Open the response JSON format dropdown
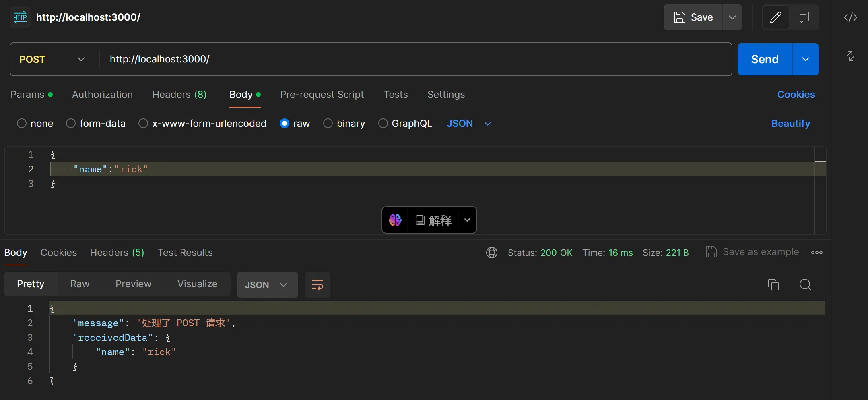Screen dimensions: 868x400 (267, 285)
